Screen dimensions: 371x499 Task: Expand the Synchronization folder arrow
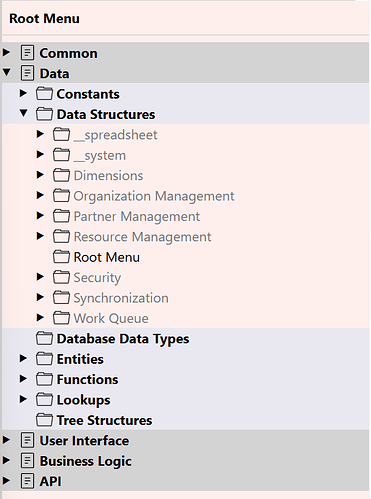(x=40, y=297)
